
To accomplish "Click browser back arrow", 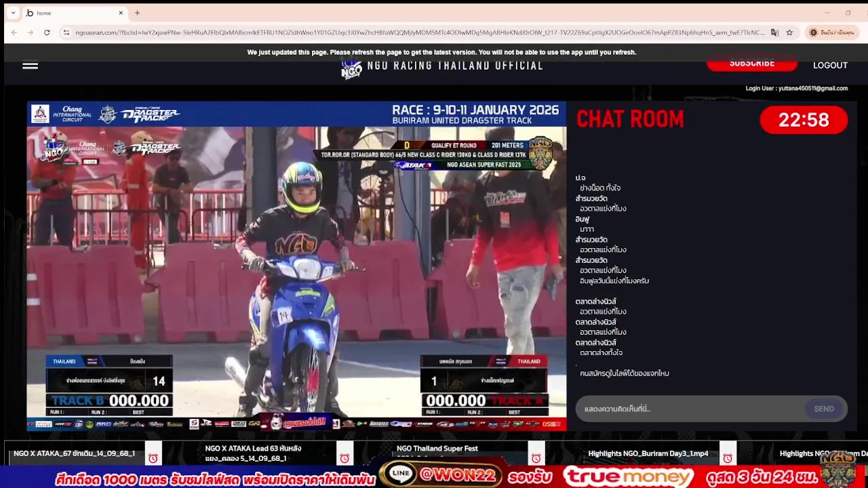I will click(14, 33).
